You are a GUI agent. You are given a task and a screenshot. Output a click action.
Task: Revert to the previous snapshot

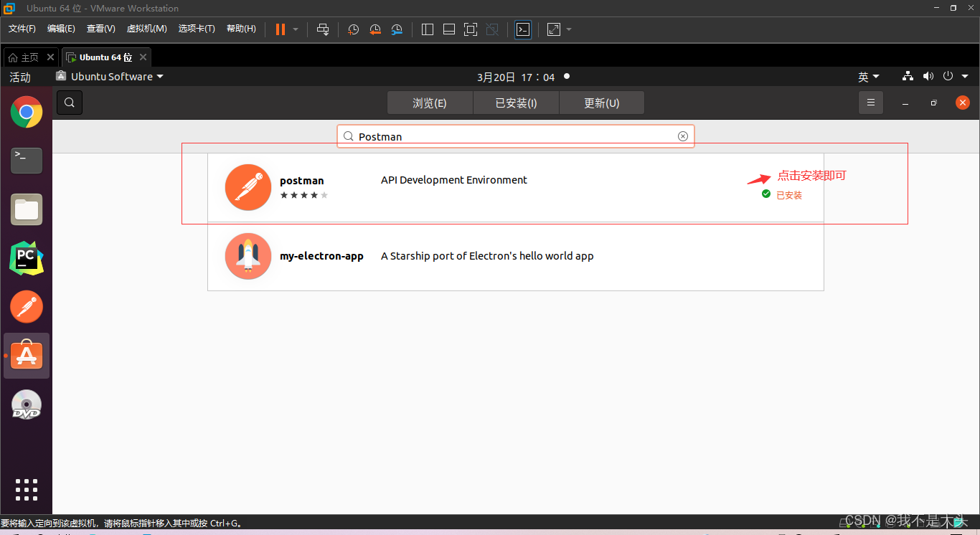click(375, 29)
